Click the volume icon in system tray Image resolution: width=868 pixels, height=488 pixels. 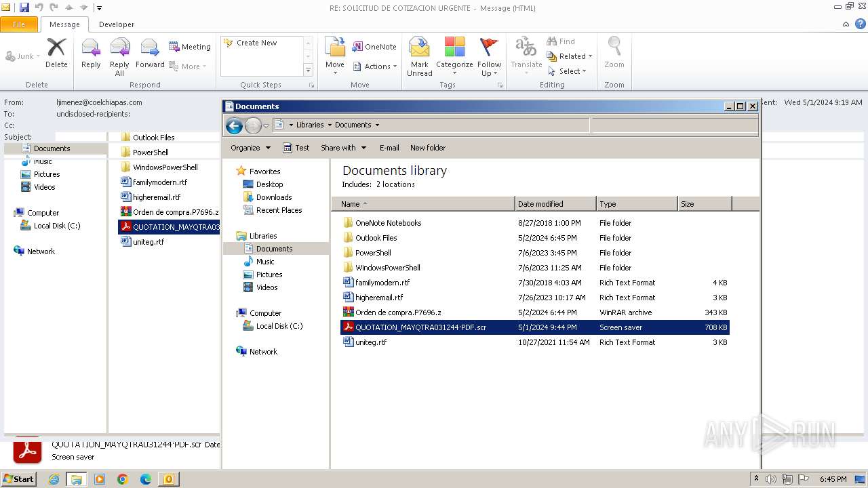[x=771, y=479]
